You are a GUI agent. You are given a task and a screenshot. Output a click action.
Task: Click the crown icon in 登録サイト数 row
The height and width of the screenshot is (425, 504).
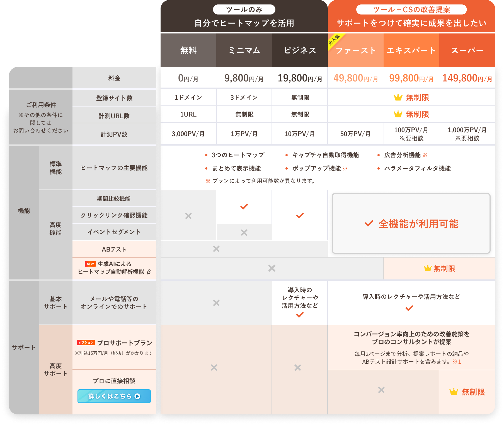(398, 97)
